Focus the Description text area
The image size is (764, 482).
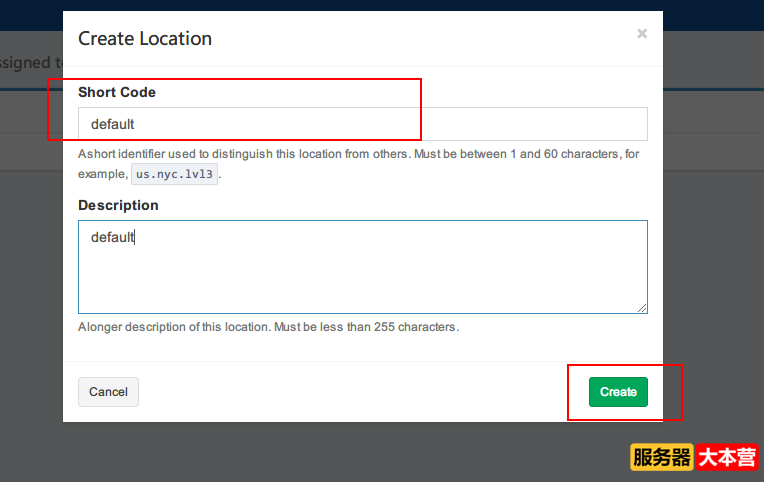(x=363, y=267)
